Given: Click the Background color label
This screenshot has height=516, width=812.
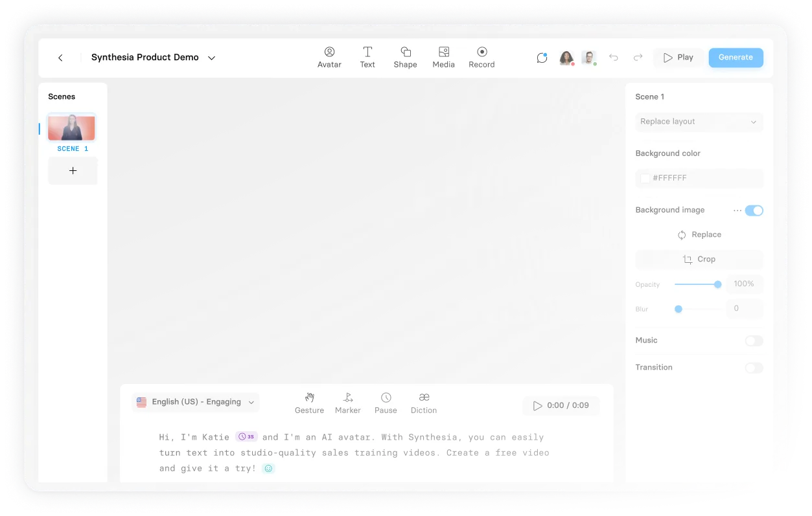Looking at the screenshot, I should 668,153.
